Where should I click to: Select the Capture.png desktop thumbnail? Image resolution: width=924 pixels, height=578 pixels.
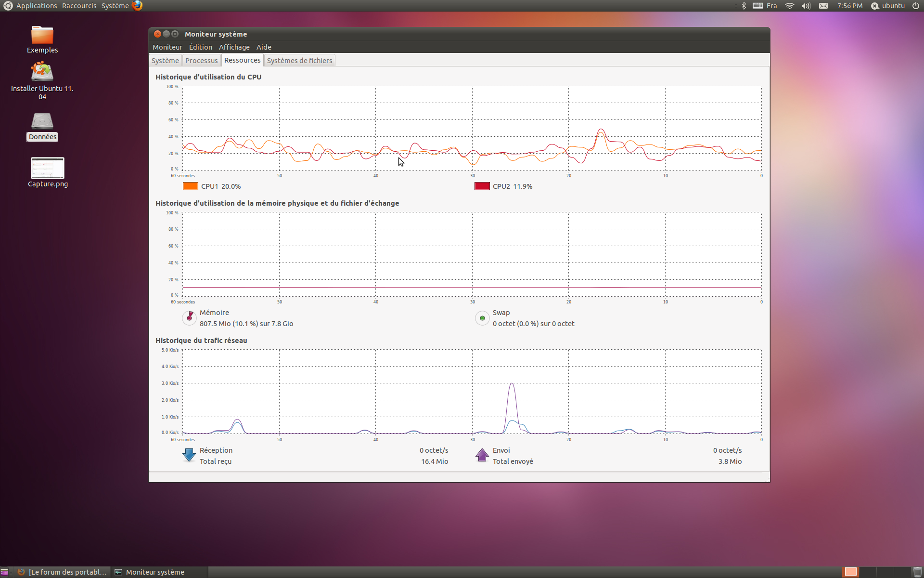click(x=47, y=168)
